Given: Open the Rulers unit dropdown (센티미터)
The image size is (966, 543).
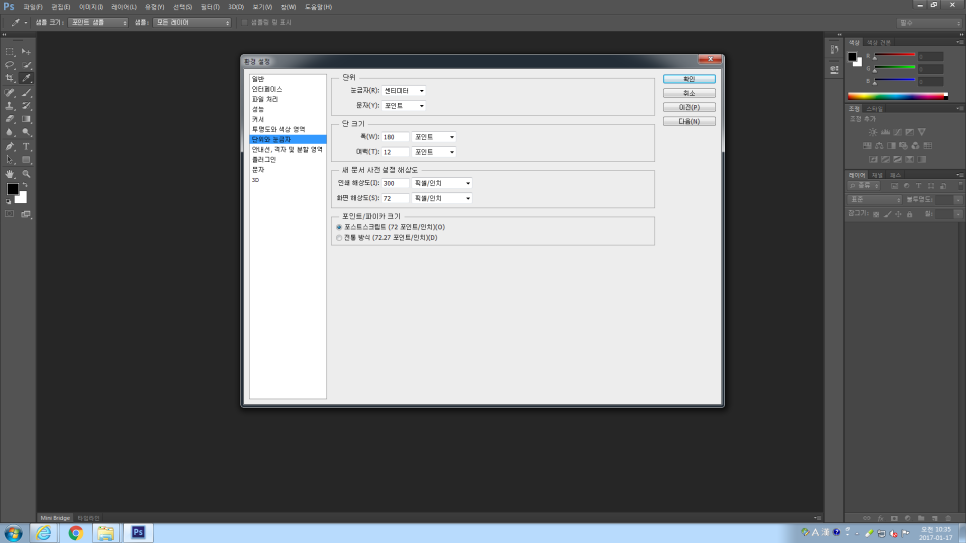Looking at the screenshot, I should point(404,91).
